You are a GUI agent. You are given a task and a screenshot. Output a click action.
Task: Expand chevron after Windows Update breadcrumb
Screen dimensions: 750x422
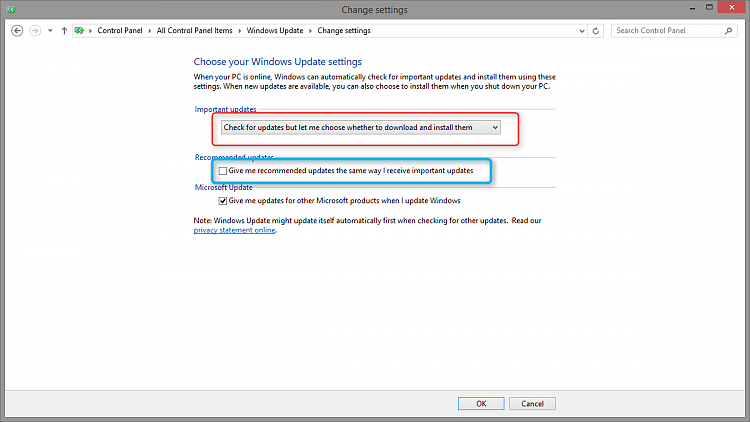[x=310, y=31]
